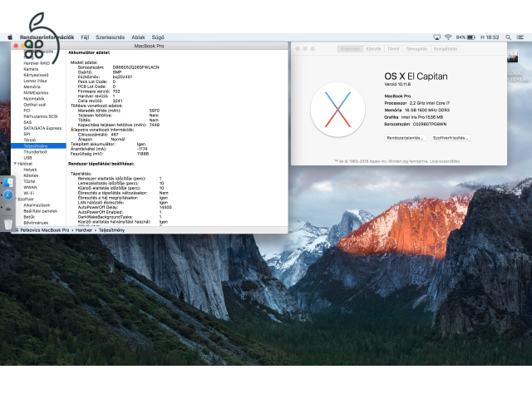Viewport: 532px width, 399px height.
Task: Click the Rendszerjelentés... button
Action: (405, 138)
